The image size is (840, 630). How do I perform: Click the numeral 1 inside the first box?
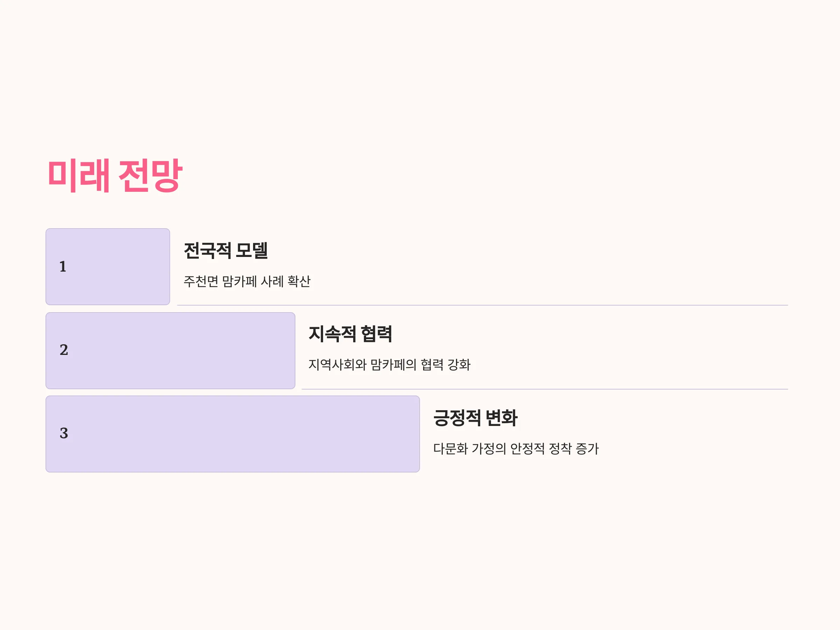63,267
